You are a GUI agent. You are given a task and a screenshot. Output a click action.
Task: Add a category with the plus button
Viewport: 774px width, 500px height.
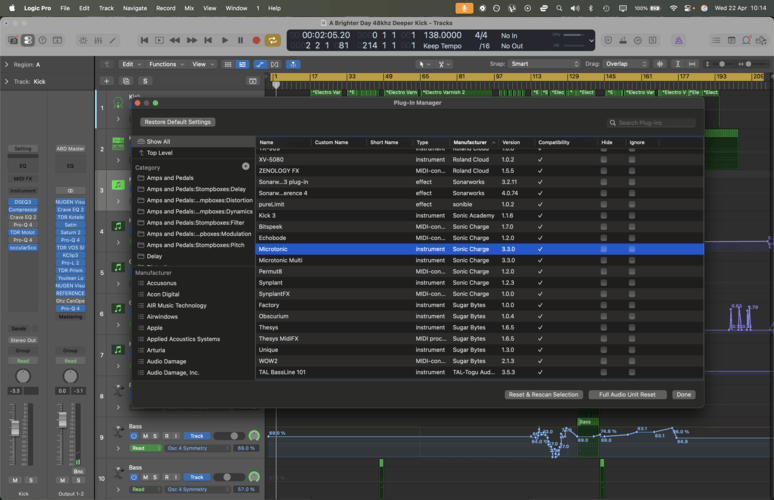coord(245,166)
